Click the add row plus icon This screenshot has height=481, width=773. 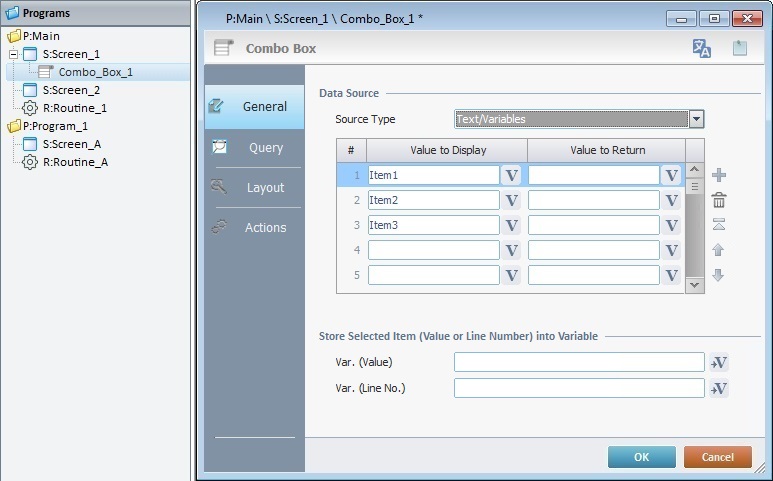coord(718,176)
